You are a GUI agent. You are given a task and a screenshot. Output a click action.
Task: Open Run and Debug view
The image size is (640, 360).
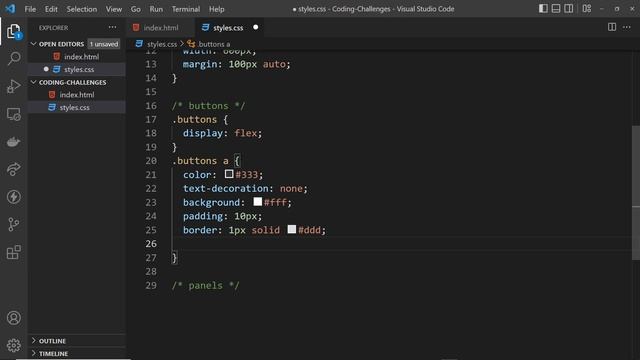13,86
